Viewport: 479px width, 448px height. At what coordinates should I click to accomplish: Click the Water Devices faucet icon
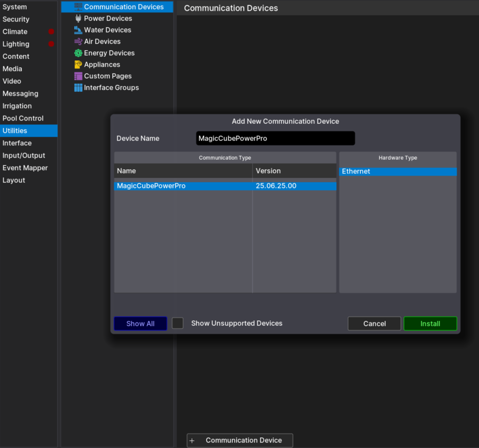(x=78, y=30)
